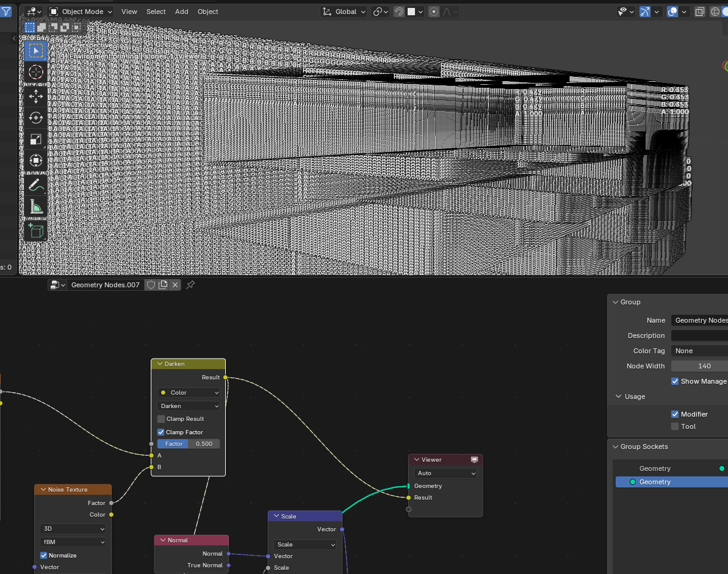This screenshot has width=728, height=574.
Task: Open the View menu in the viewport
Action: (x=129, y=12)
